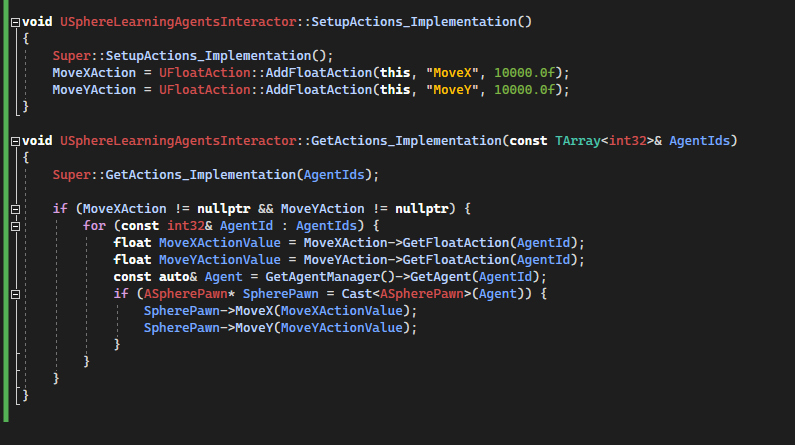Image resolution: width=795 pixels, height=445 pixels.
Task: Click the TArray type in the signature
Action: (578, 141)
